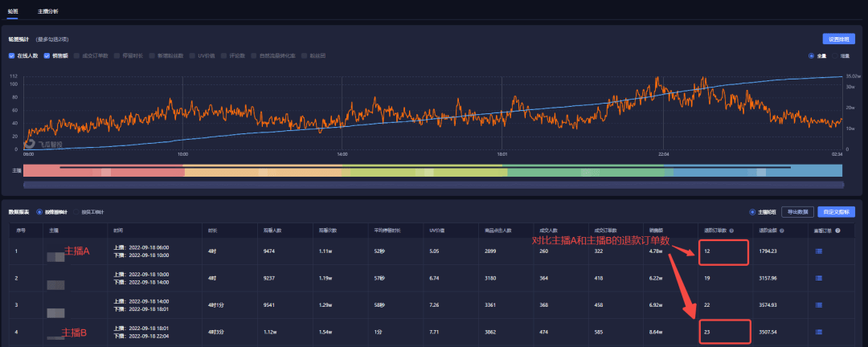Select 按排班统计 radio option
This screenshot has width=868, height=347.
click(x=39, y=212)
